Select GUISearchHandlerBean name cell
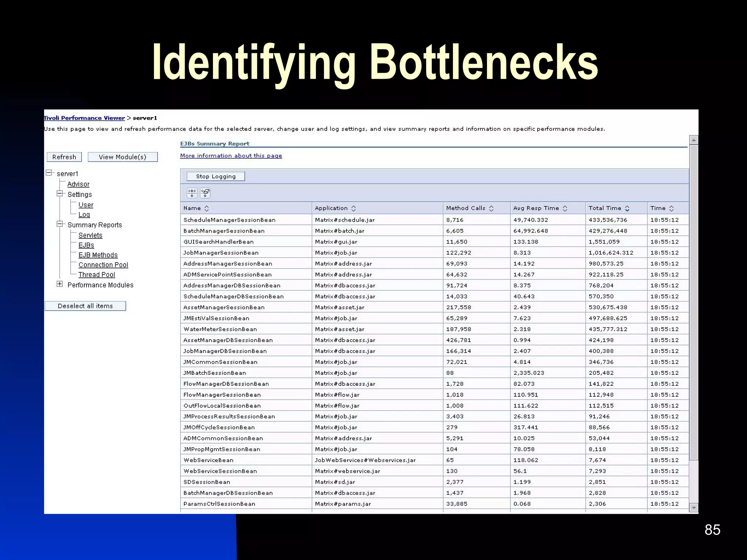 pos(246,242)
